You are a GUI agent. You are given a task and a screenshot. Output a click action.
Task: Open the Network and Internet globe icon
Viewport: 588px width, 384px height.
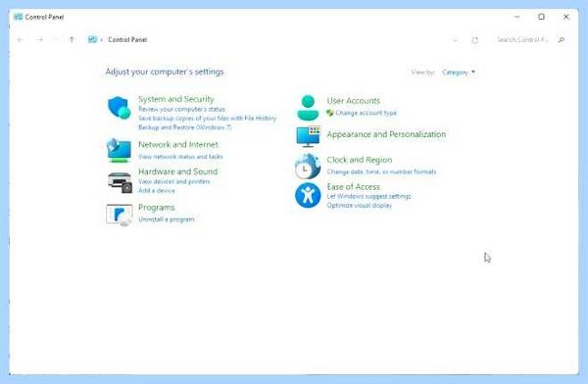(x=119, y=151)
